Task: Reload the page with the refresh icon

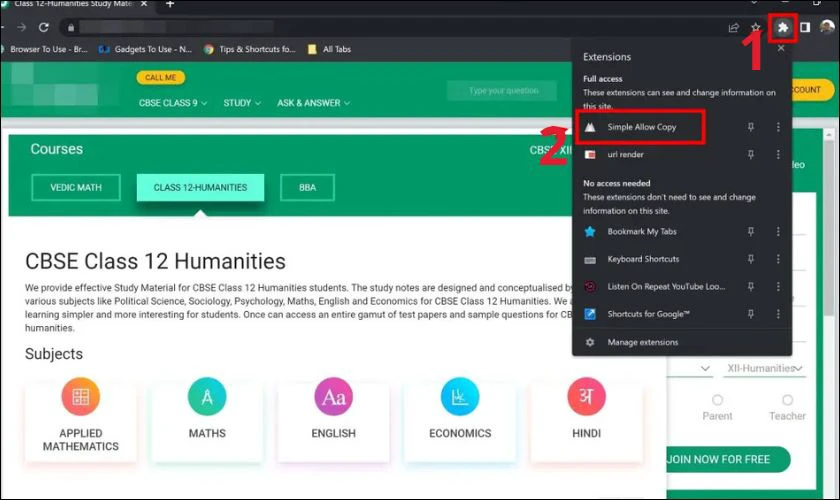Action: pos(44,27)
